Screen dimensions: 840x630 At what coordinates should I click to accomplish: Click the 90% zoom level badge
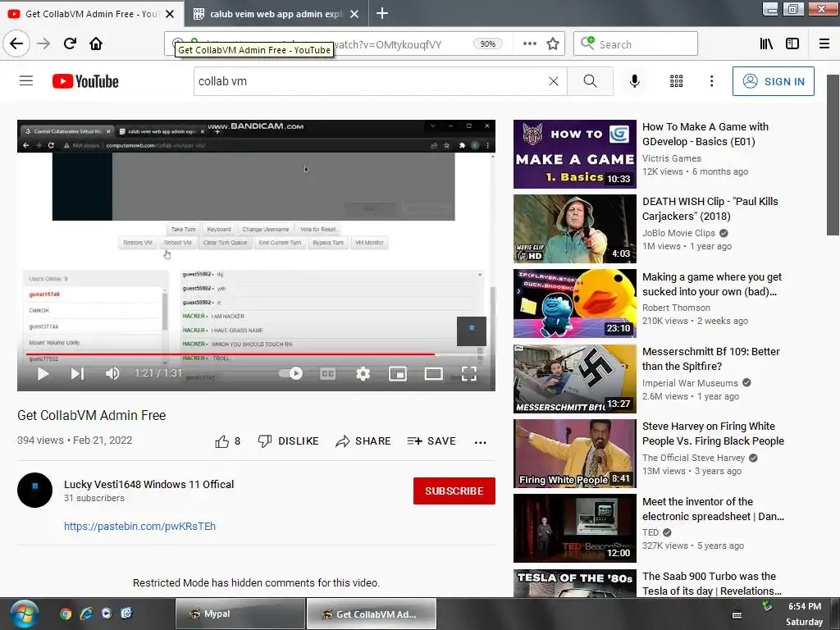click(x=487, y=44)
